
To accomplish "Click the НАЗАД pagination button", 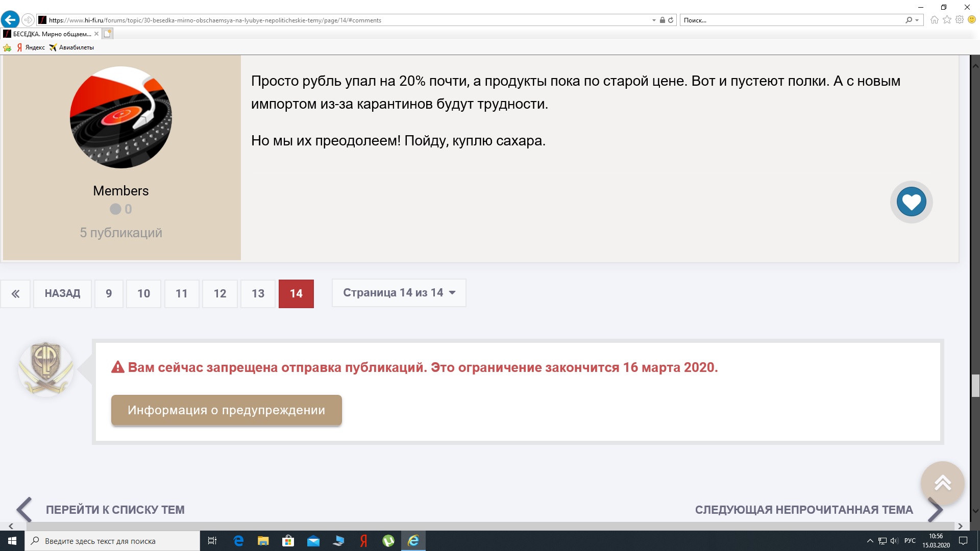I will [x=62, y=294].
